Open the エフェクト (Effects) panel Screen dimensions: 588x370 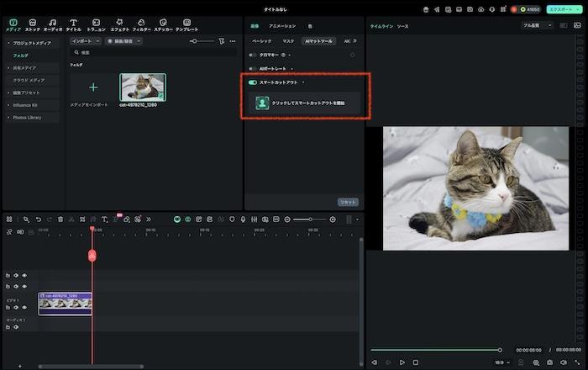(119, 24)
